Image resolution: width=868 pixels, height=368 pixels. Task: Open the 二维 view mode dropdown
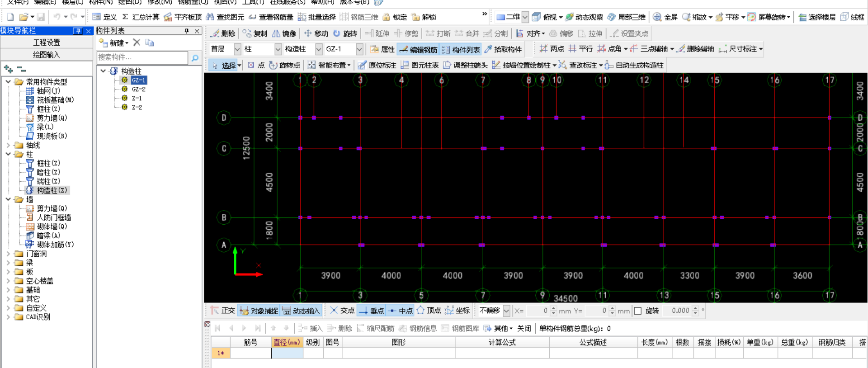525,17
